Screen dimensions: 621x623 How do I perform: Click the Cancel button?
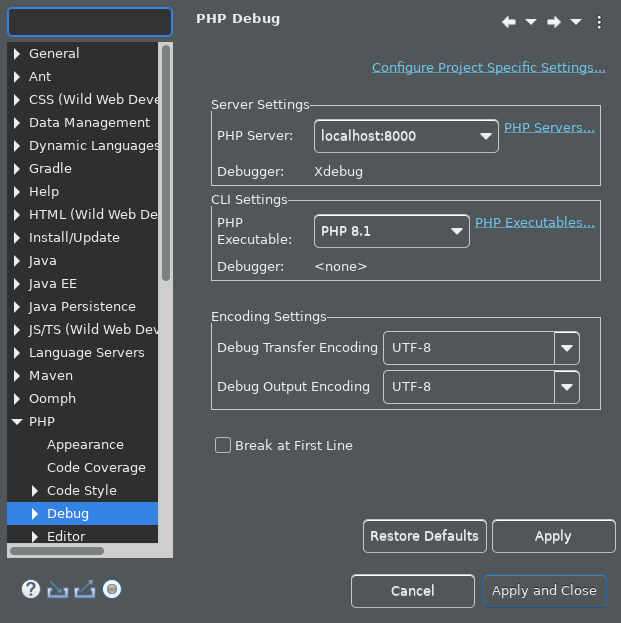coord(413,591)
